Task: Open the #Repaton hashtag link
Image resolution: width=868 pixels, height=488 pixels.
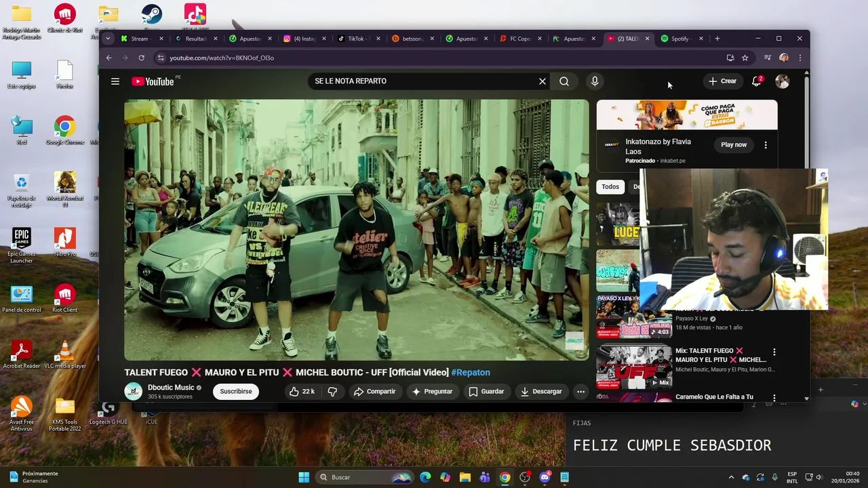Action: (471, 372)
